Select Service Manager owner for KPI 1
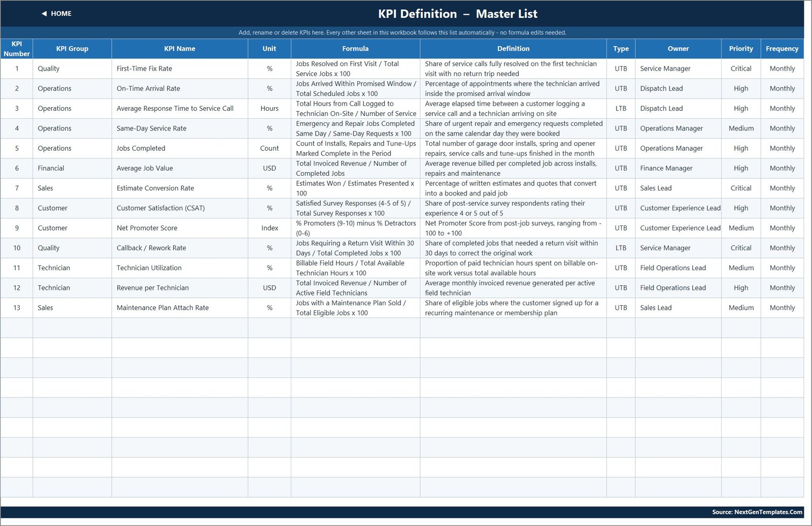Viewport: 812px width, 526px height. [x=678, y=69]
